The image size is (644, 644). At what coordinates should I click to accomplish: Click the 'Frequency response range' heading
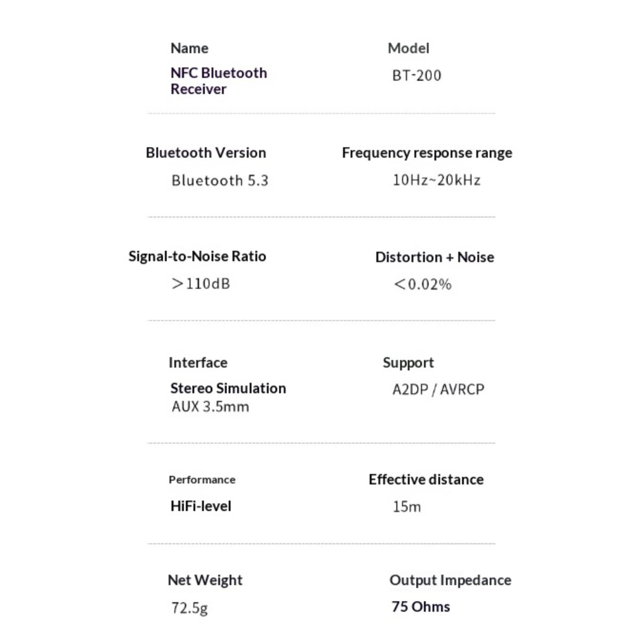[x=427, y=153]
